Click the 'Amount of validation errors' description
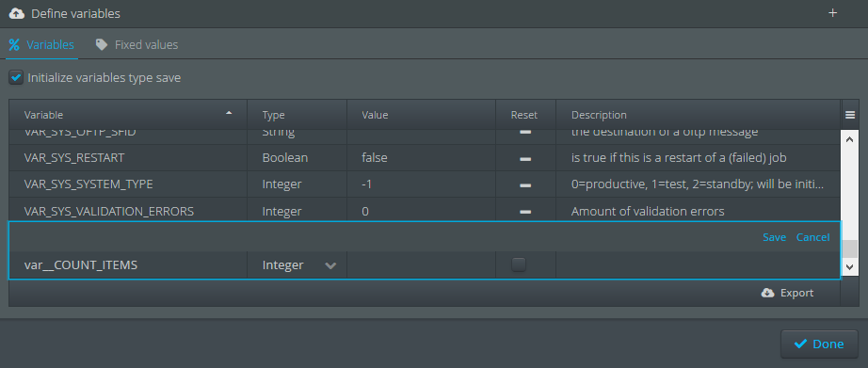This screenshot has width=868, height=368. click(648, 212)
